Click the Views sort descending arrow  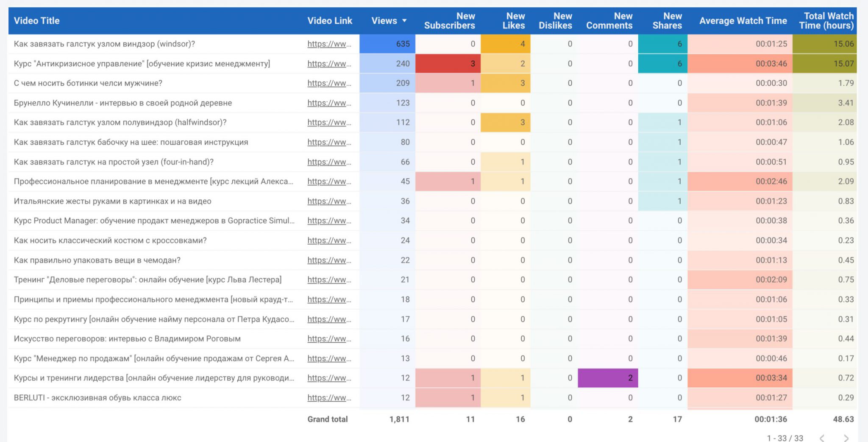click(404, 21)
